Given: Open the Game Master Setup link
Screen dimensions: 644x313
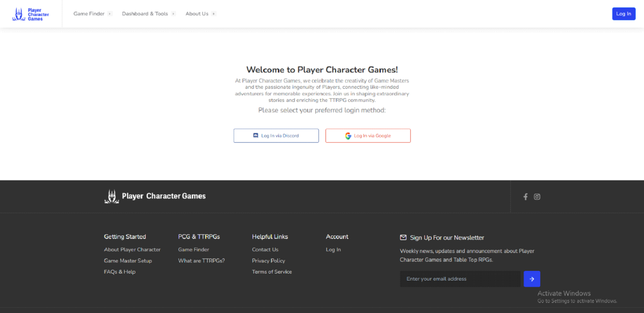Looking at the screenshot, I should click(128, 260).
